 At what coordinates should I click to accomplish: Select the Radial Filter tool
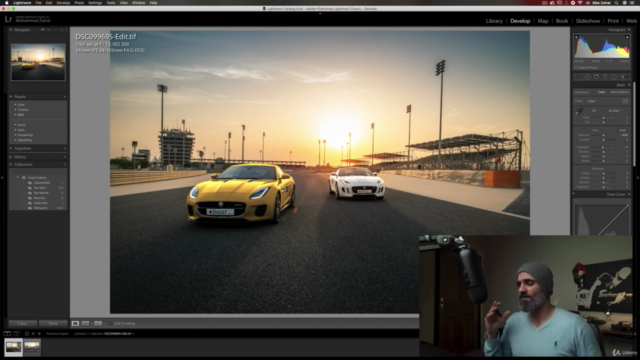click(x=614, y=77)
